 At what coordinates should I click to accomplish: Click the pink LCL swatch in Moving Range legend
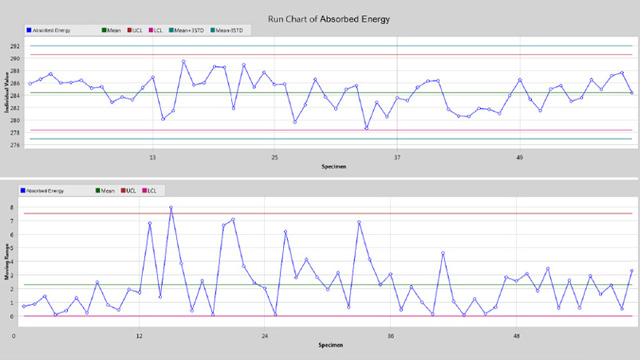click(144, 191)
